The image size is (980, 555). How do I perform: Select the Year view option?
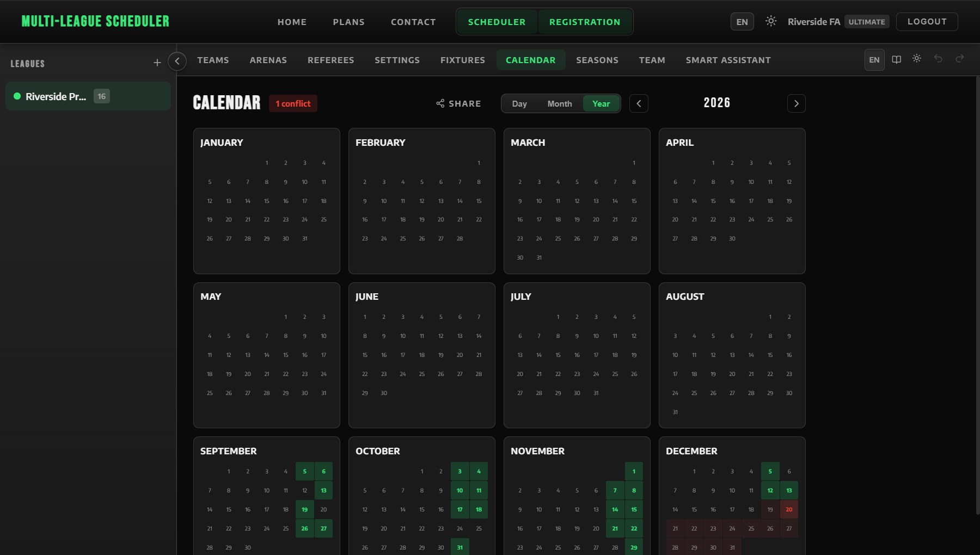pos(601,103)
